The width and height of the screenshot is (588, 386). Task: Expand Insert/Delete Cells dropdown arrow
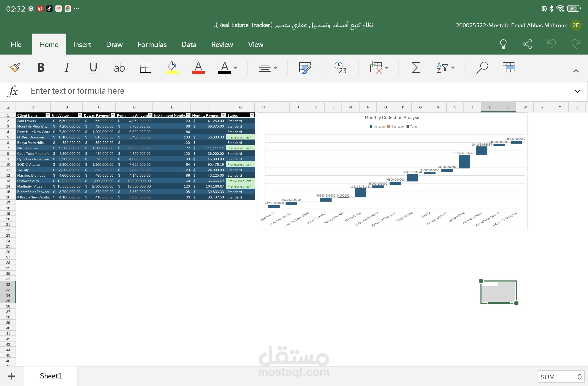[x=387, y=68]
